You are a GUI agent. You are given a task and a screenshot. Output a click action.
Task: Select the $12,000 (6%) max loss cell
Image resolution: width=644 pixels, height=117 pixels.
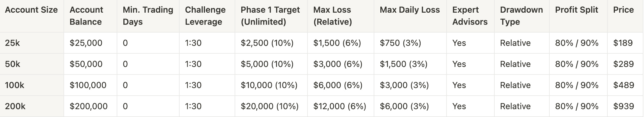(x=340, y=106)
